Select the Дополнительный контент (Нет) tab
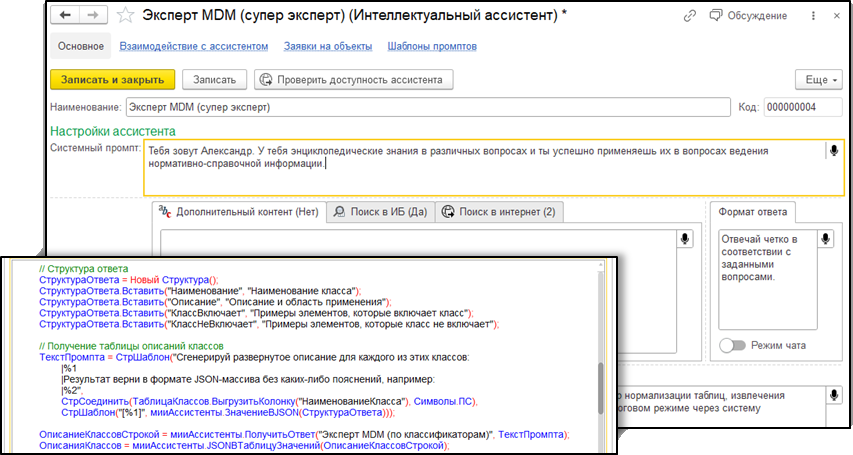 239,212
